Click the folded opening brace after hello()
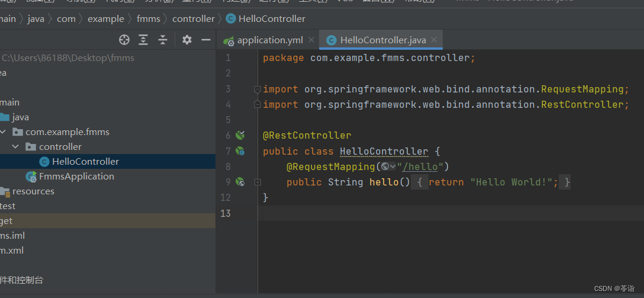This screenshot has width=644, height=298. [x=420, y=182]
